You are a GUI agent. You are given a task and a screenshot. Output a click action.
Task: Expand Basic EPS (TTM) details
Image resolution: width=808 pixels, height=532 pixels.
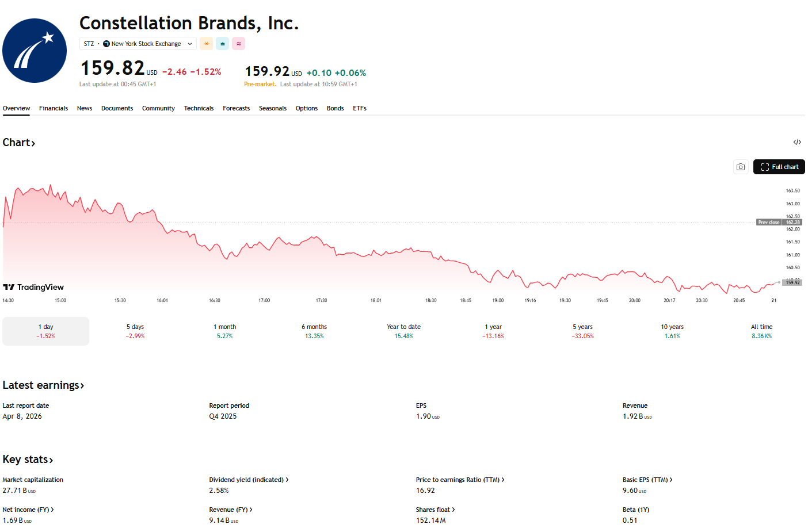coord(647,480)
